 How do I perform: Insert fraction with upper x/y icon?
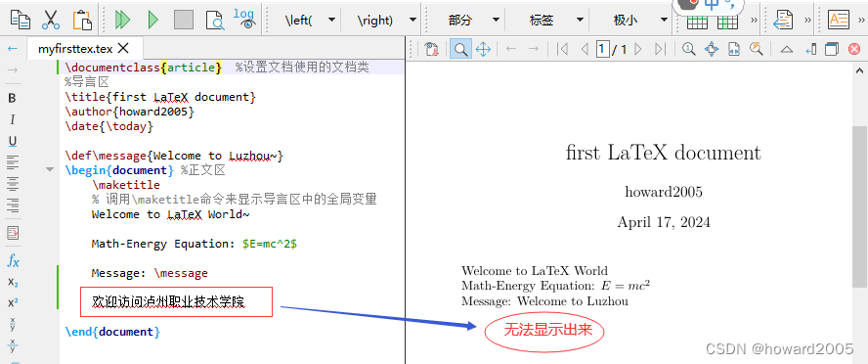[12, 324]
